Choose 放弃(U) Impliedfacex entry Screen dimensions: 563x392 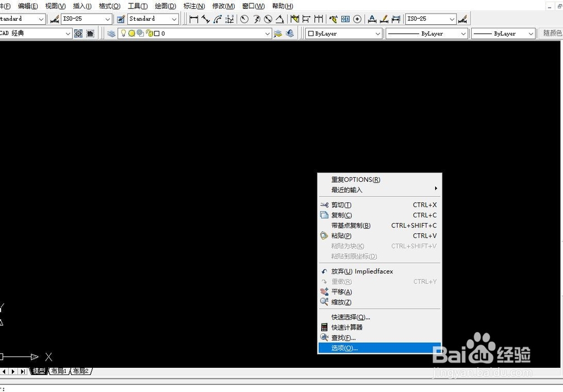[x=379, y=271]
